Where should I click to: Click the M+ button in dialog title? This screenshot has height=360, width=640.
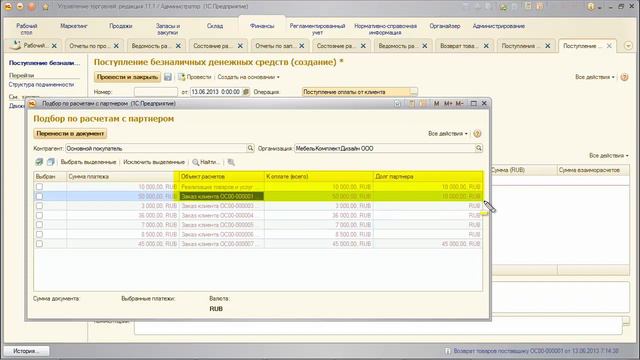(x=448, y=104)
